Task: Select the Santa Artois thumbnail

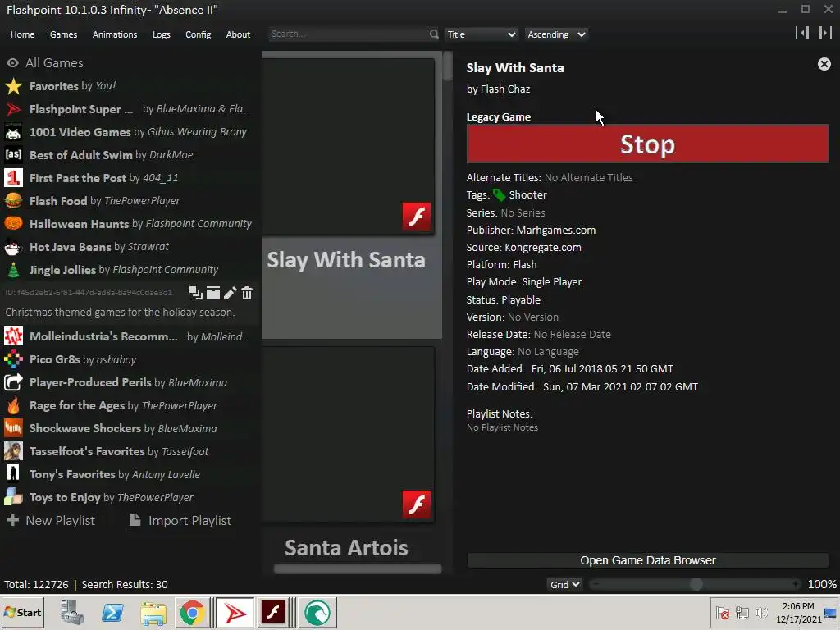Action: (348, 435)
